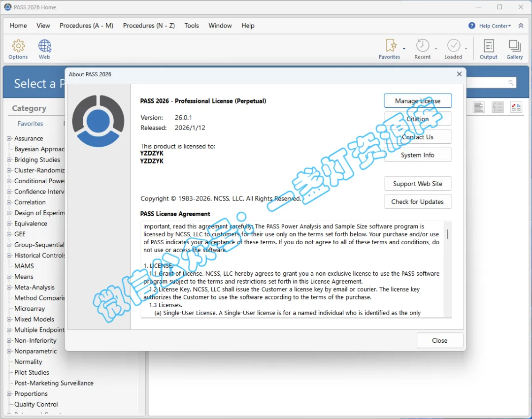The image size is (532, 419).
Task: Switch to the plain list view icon
Action: click(479, 107)
